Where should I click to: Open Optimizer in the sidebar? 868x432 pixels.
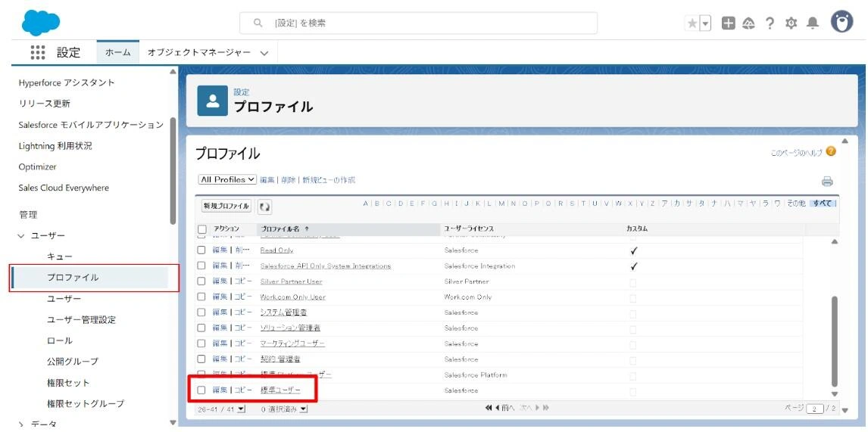pyautogui.click(x=38, y=166)
